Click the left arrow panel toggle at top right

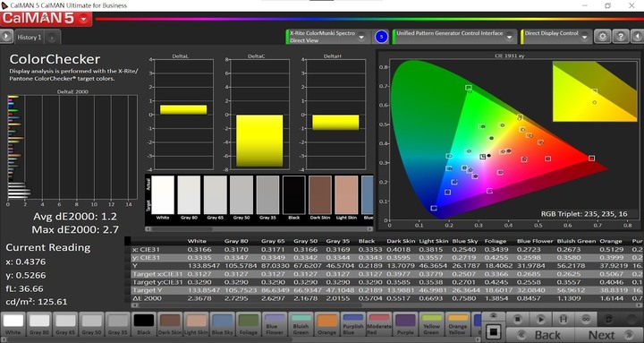coord(638,37)
